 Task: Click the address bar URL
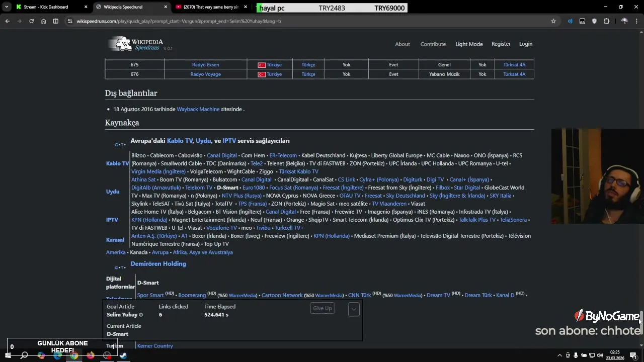179,21
